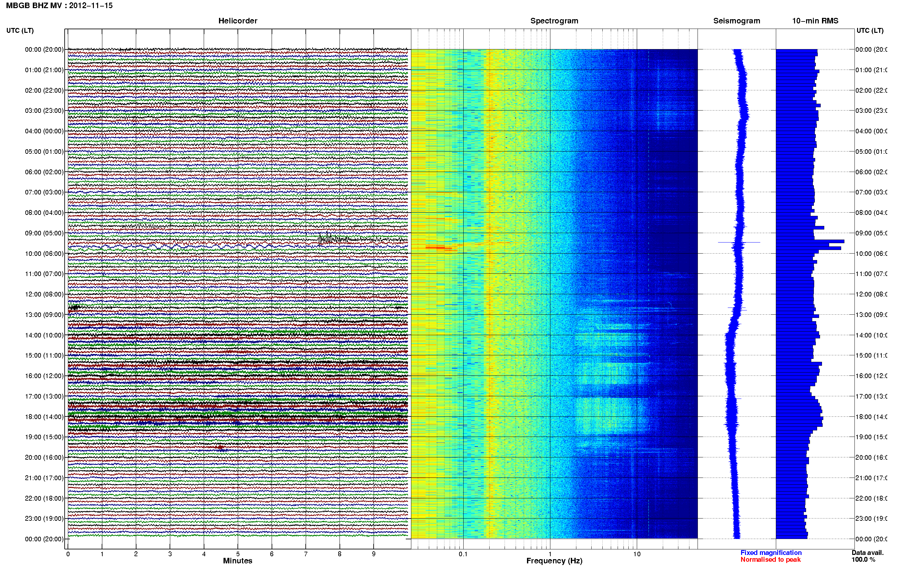Click the 08:00 (04:00) left axis label
Image resolution: width=924 pixels, height=578 pixels.
pos(44,213)
